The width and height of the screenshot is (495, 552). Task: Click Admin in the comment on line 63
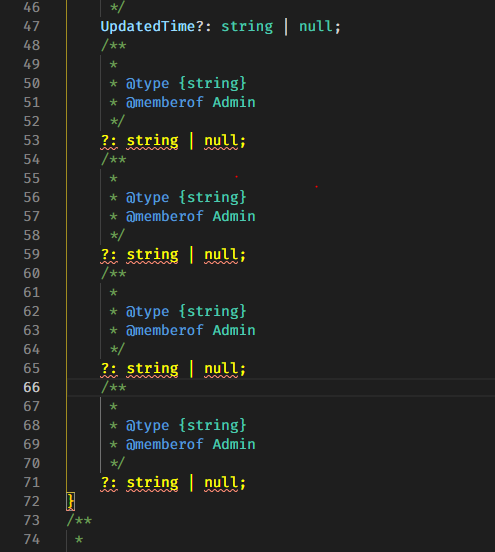[234, 331]
